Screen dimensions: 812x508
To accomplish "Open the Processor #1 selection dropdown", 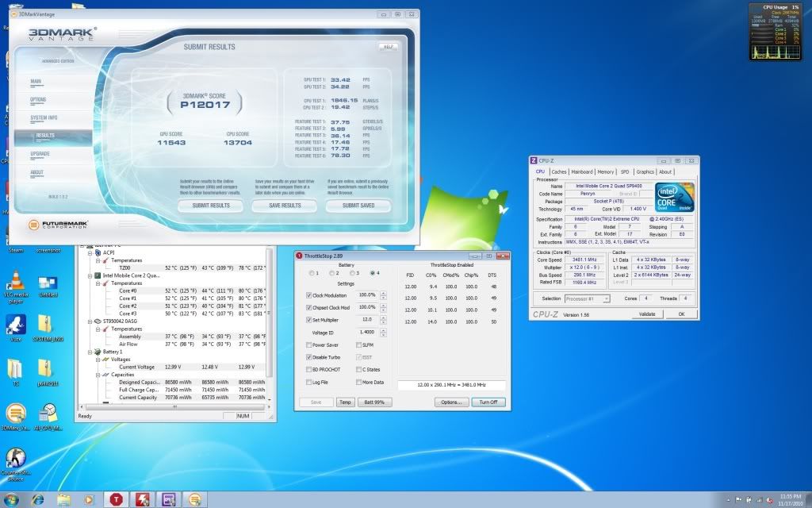I will (588, 298).
